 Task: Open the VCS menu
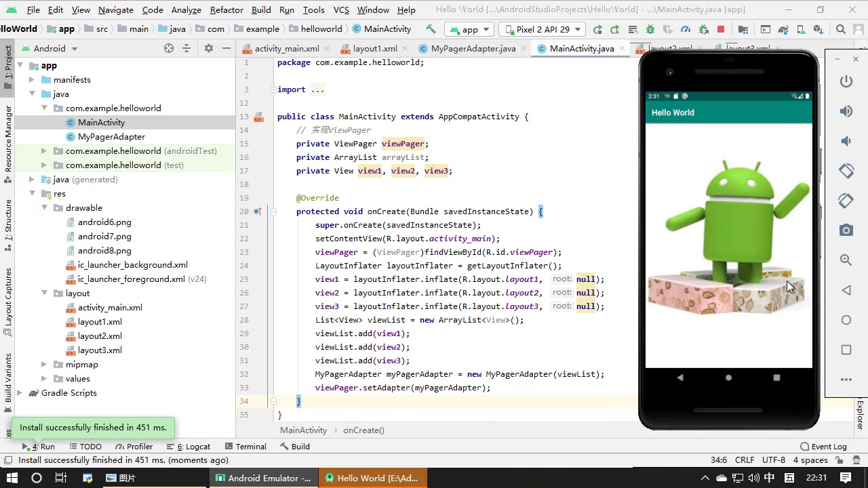[341, 10]
